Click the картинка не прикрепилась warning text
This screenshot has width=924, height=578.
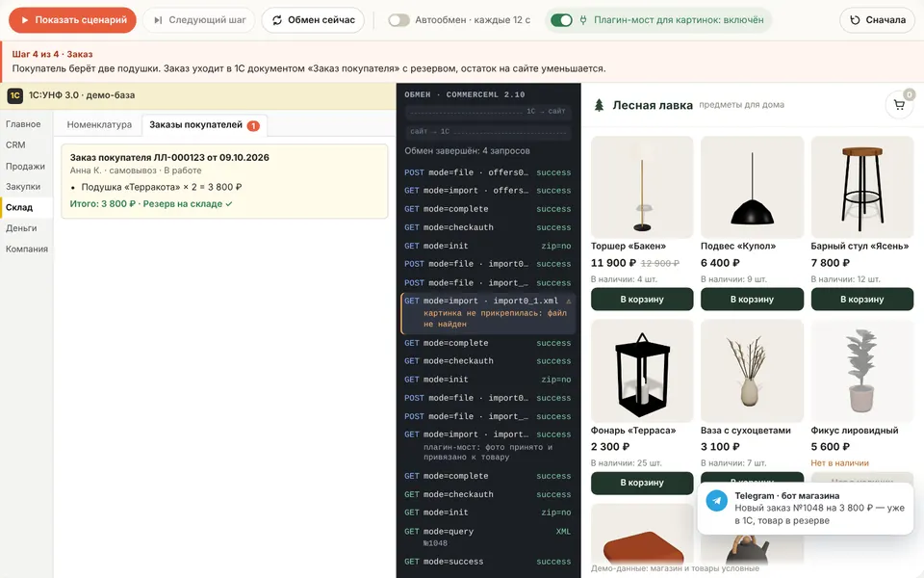point(495,319)
